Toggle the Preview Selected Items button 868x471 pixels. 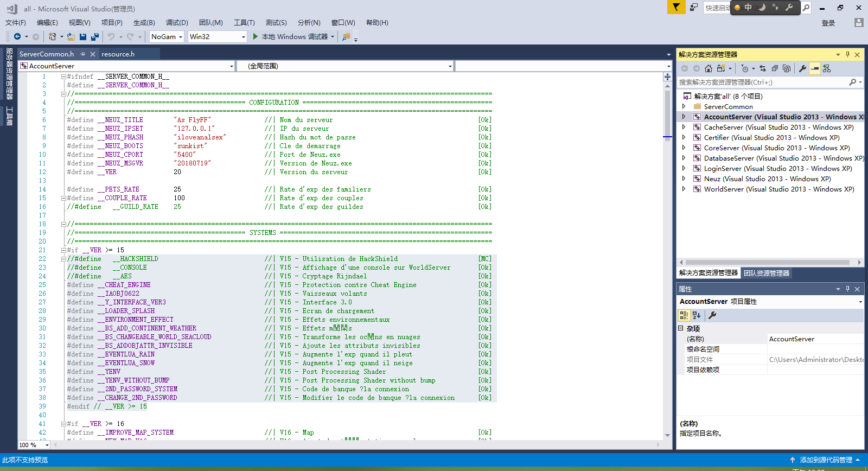[x=815, y=68]
